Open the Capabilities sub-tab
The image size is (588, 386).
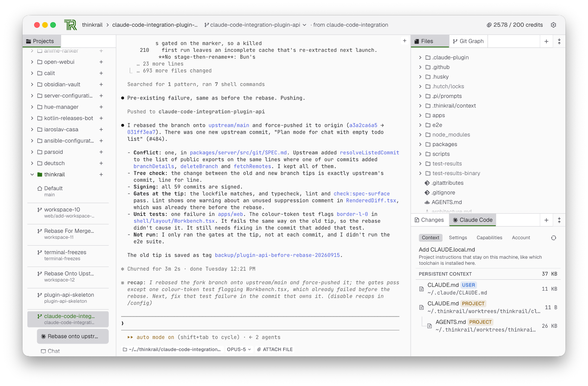(x=489, y=238)
